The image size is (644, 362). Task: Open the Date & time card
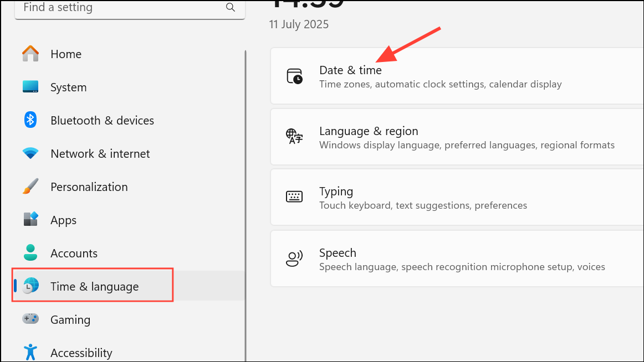[457, 76]
